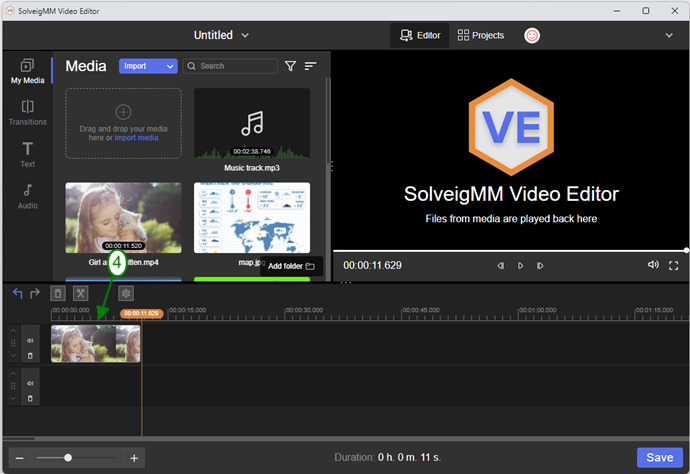Open the Text panel
The height and width of the screenshot is (474, 690).
click(27, 154)
